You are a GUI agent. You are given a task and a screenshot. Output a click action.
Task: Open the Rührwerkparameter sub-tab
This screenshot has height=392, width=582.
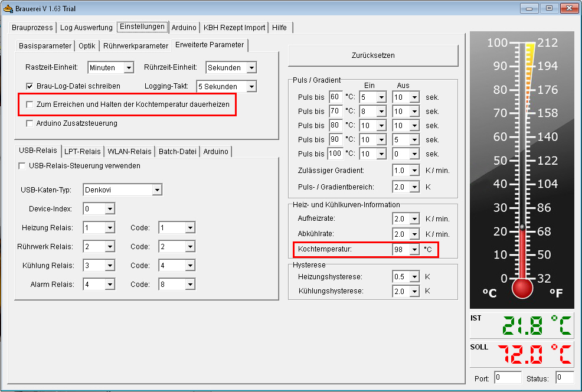coord(135,46)
